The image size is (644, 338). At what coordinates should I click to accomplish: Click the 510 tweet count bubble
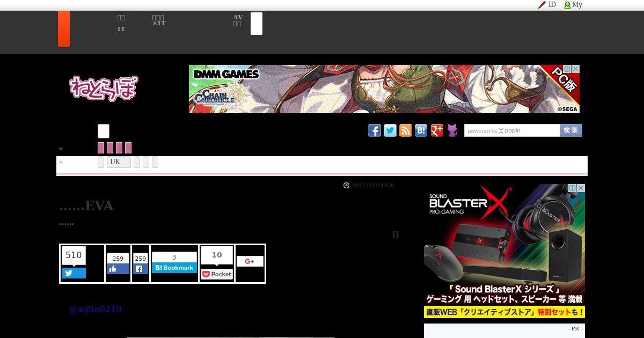coord(74,255)
